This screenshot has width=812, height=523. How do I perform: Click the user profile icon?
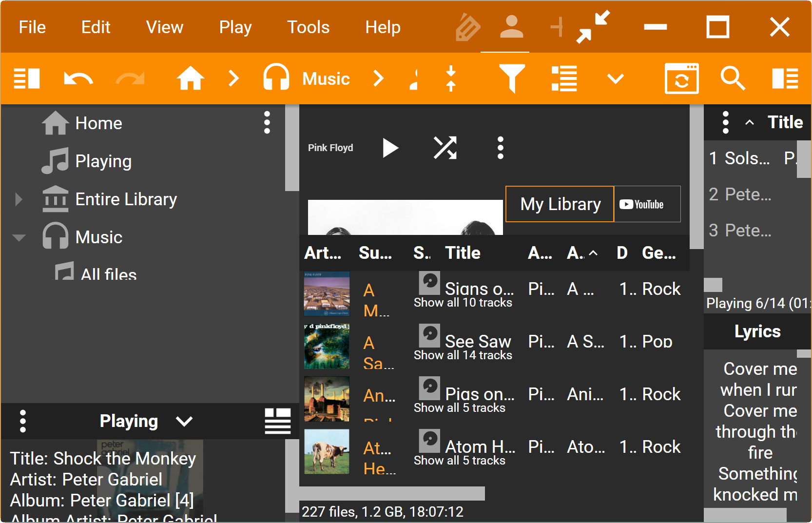511,27
